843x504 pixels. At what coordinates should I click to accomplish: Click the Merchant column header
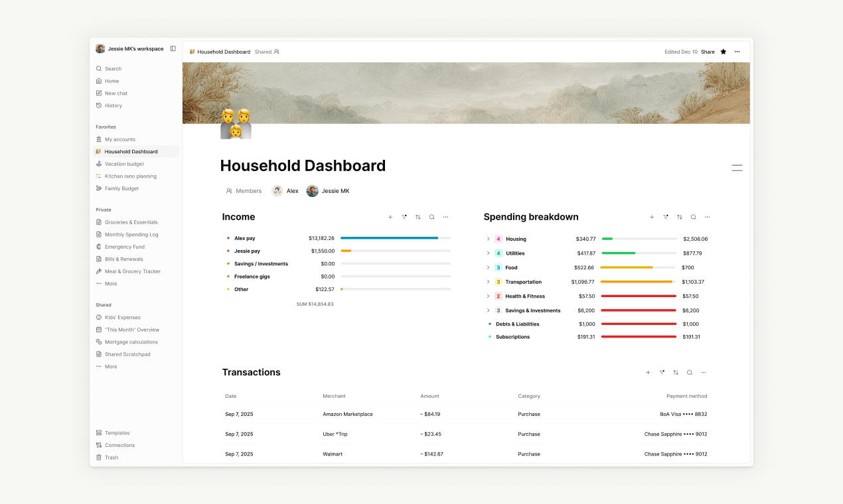click(x=334, y=397)
